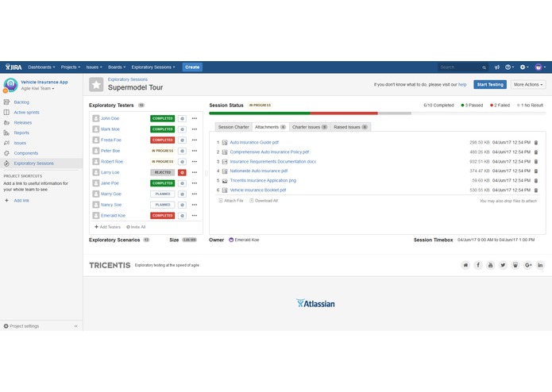Switch to the Charter Issues tab
Viewport: 552px width, 392px height.
point(310,127)
